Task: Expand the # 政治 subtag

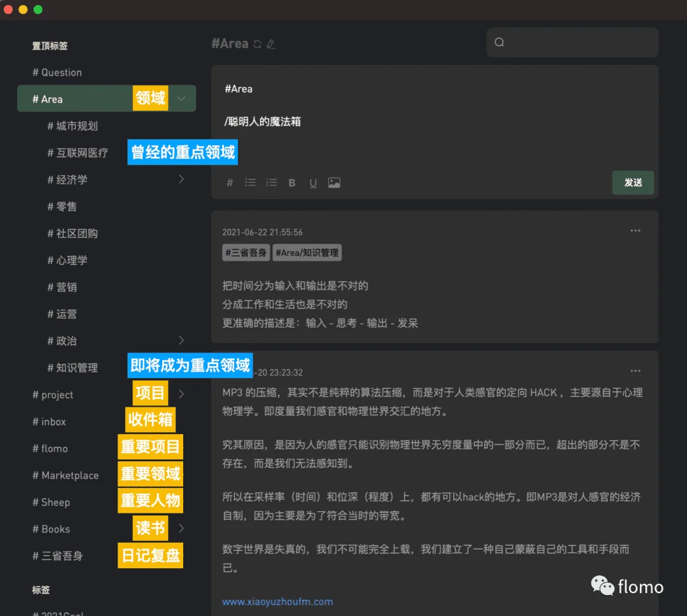Action: click(x=181, y=340)
